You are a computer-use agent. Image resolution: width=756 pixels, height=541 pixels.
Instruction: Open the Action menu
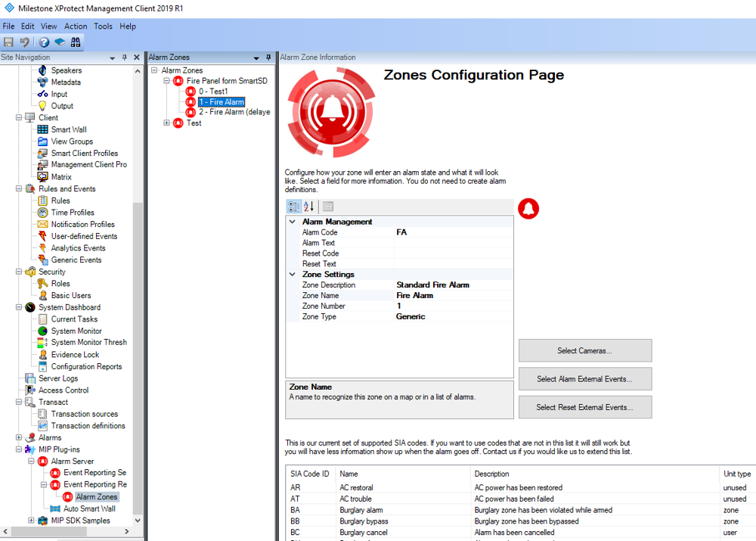[76, 26]
